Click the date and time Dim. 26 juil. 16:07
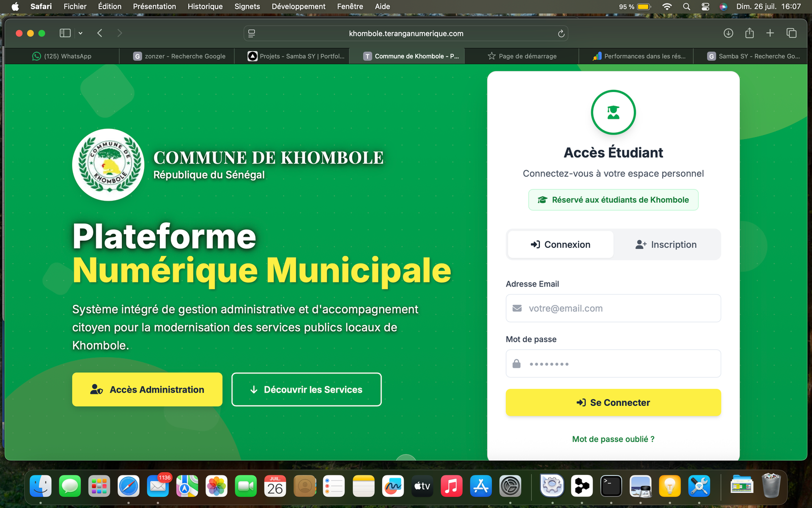The width and height of the screenshot is (812, 508). tap(768, 7)
